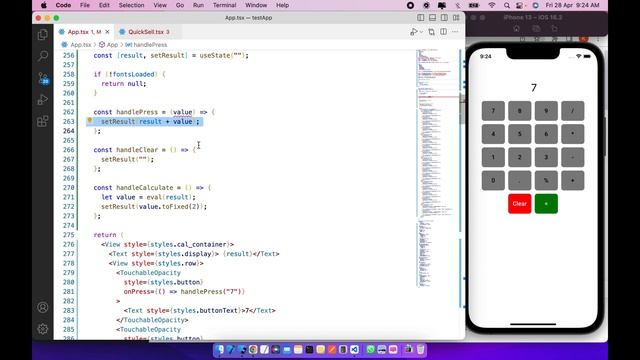Toggle the primary side bar layout icon
This screenshot has height=360, width=640.
click(420, 18)
